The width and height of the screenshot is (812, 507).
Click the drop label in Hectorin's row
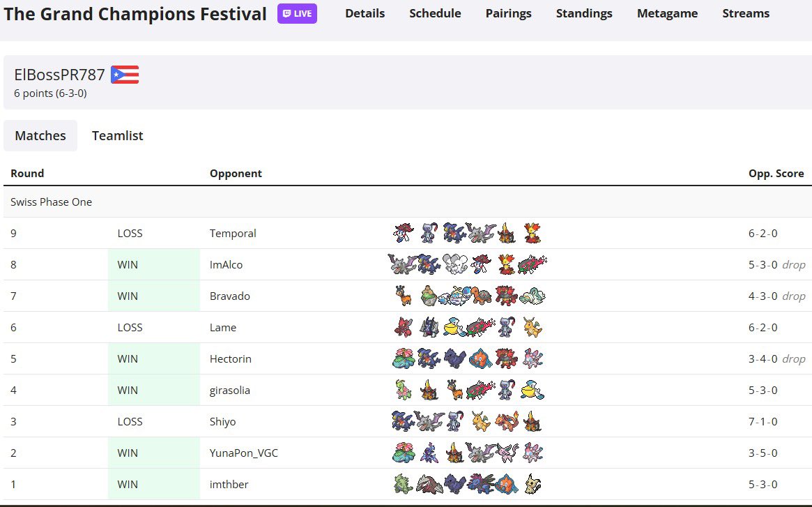point(793,358)
